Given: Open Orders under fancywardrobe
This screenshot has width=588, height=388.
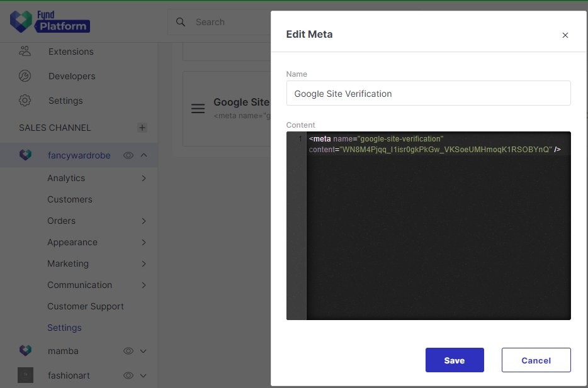Looking at the screenshot, I should tap(61, 221).
